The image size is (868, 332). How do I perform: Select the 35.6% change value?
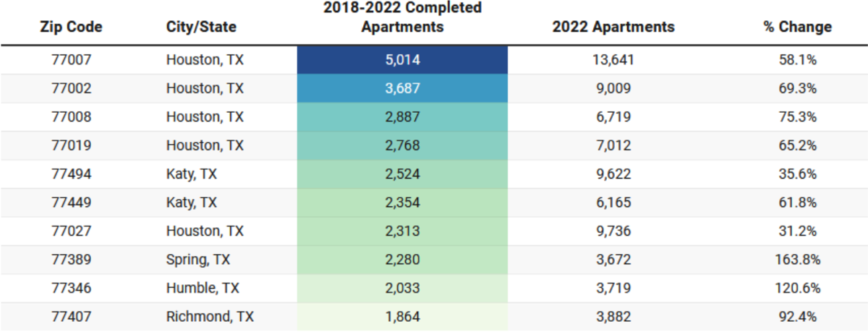797,174
